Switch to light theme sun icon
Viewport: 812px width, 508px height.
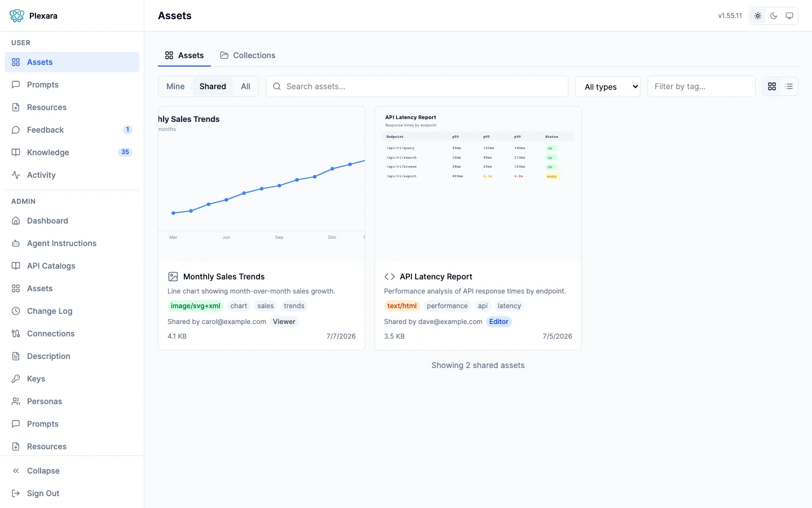758,16
